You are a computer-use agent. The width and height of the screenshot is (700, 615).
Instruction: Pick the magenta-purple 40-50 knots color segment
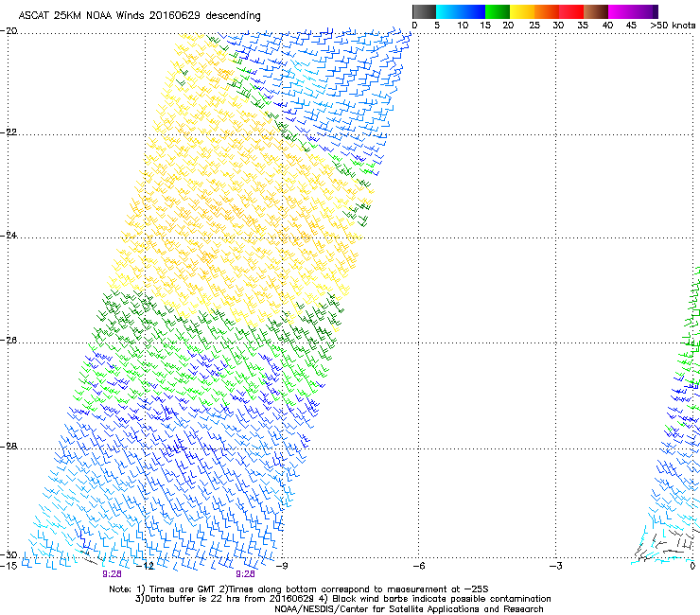point(633,11)
